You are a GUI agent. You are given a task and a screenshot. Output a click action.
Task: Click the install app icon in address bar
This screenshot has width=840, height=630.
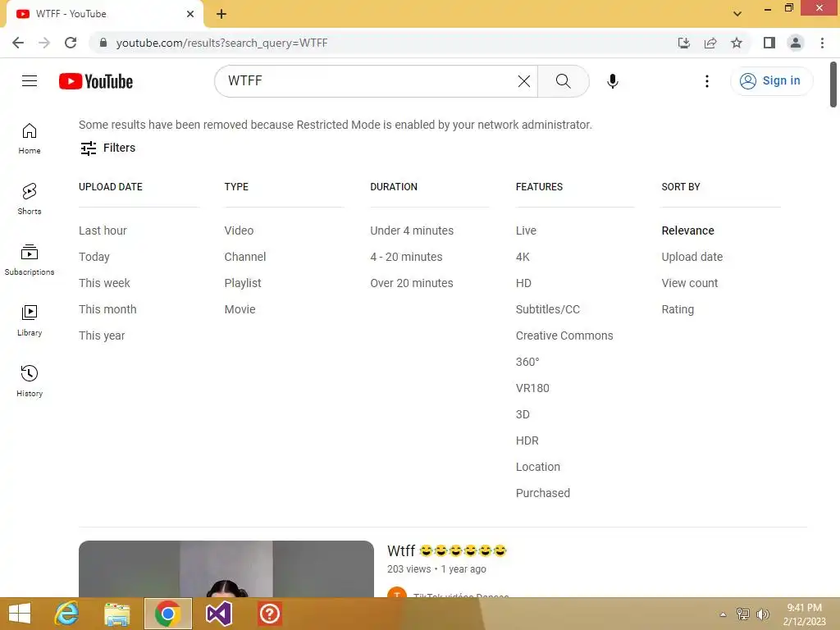pos(683,43)
